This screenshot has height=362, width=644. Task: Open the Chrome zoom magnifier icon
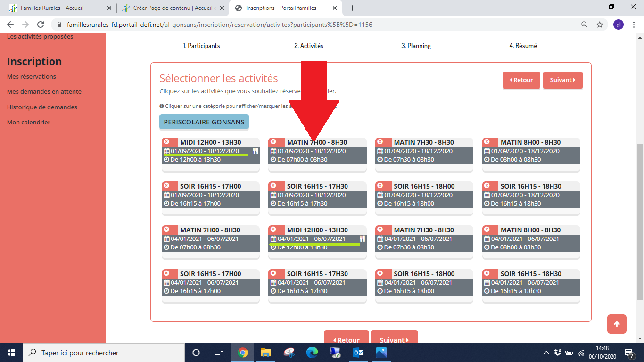click(585, 25)
